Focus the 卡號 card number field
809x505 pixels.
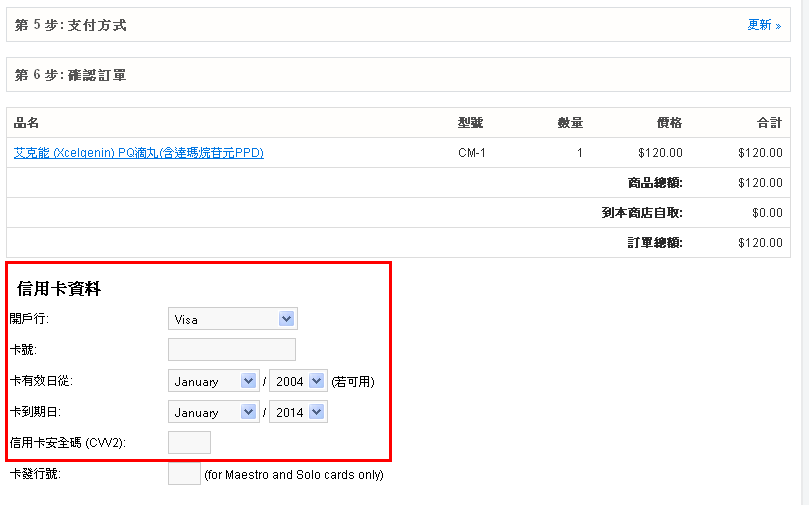tap(232, 350)
